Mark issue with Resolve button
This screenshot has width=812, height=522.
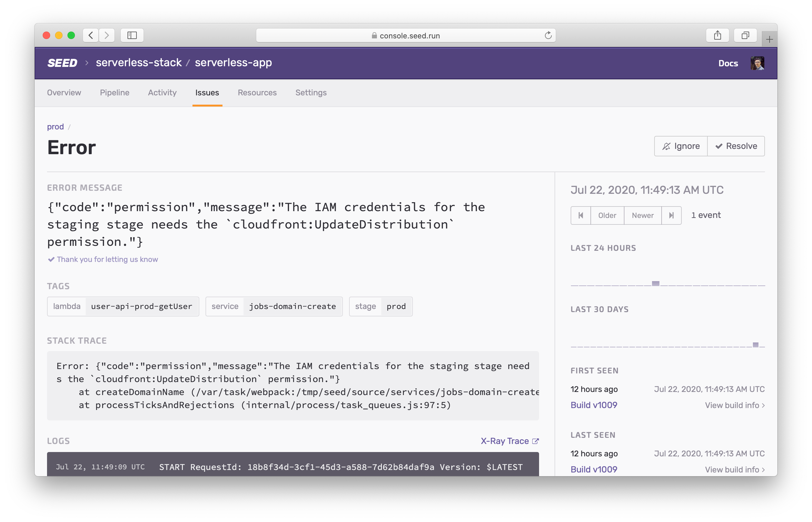tap(736, 146)
